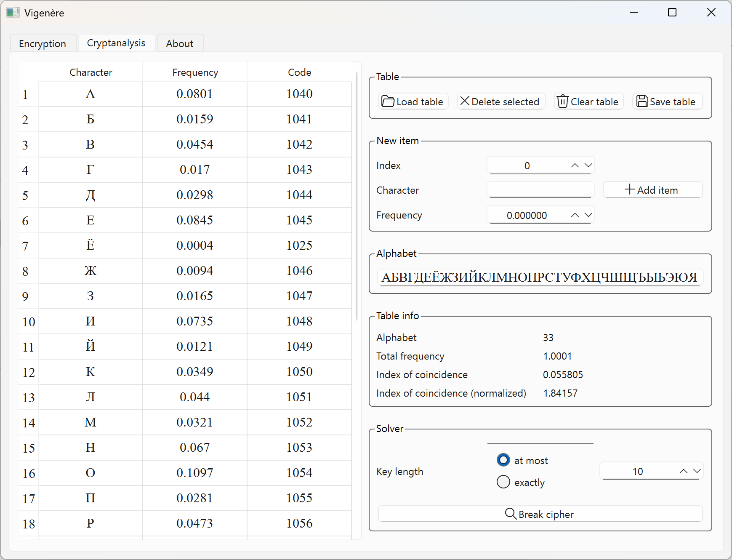Click the Delete selected X icon

[464, 101]
